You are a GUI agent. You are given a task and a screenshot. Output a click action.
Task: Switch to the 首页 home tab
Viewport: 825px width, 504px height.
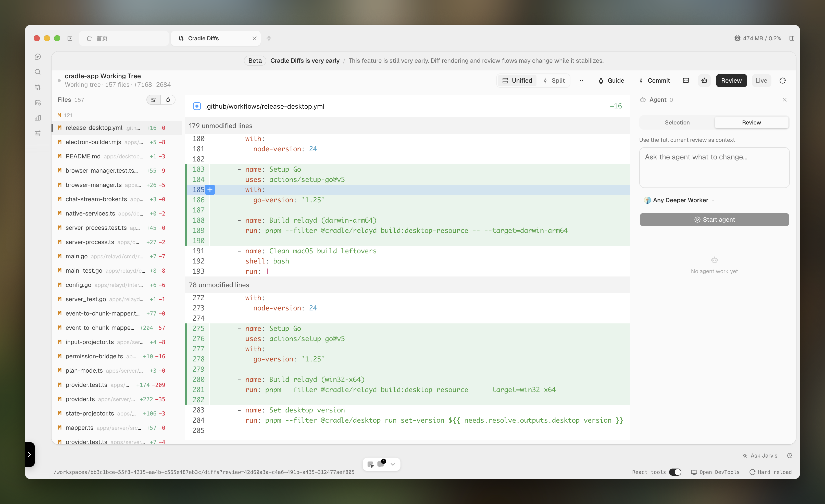click(x=123, y=38)
